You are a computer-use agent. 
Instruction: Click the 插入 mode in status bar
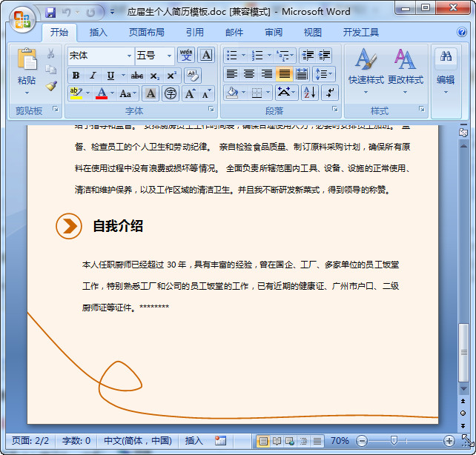pyautogui.click(x=194, y=440)
